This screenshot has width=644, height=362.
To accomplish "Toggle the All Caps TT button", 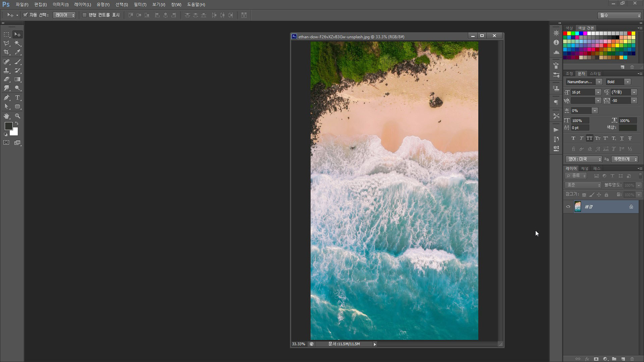I will click(x=589, y=138).
